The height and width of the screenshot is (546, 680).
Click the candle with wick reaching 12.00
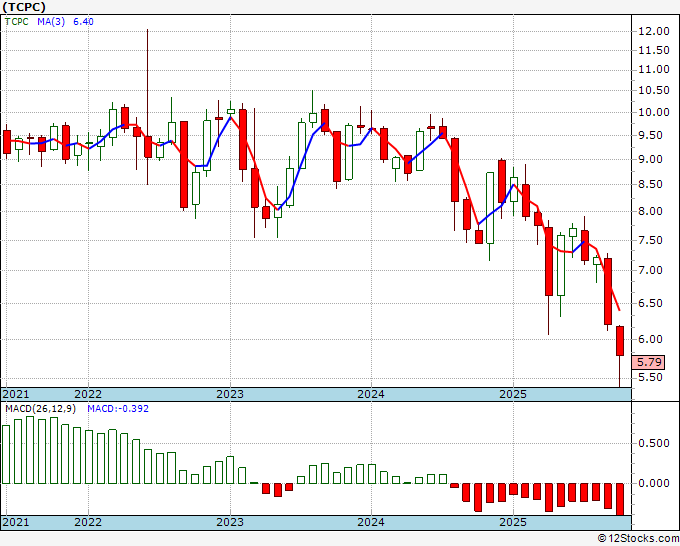(x=148, y=147)
